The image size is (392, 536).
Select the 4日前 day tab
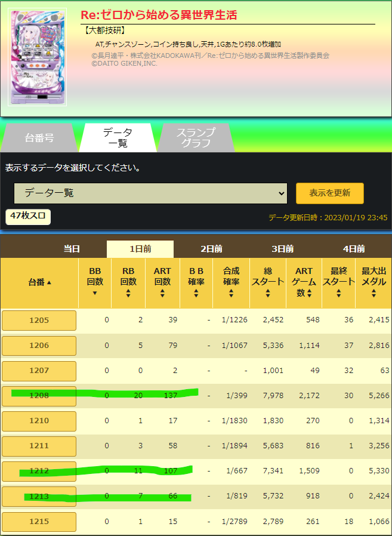[354, 249]
